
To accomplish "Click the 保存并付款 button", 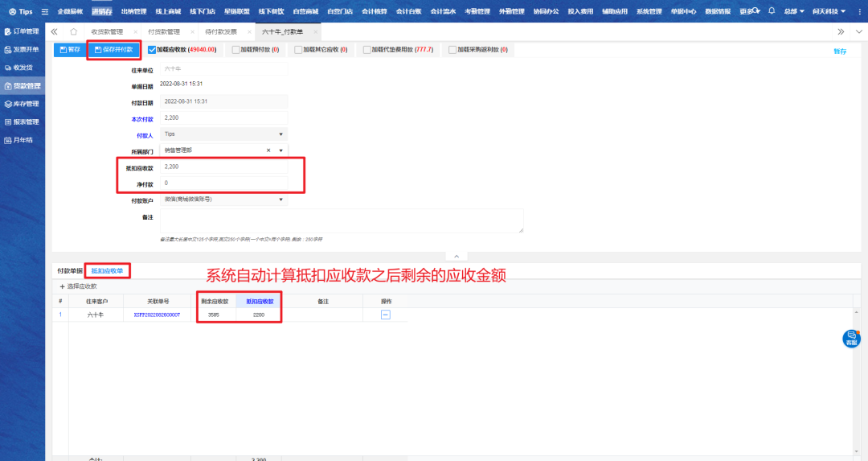I will pos(114,50).
